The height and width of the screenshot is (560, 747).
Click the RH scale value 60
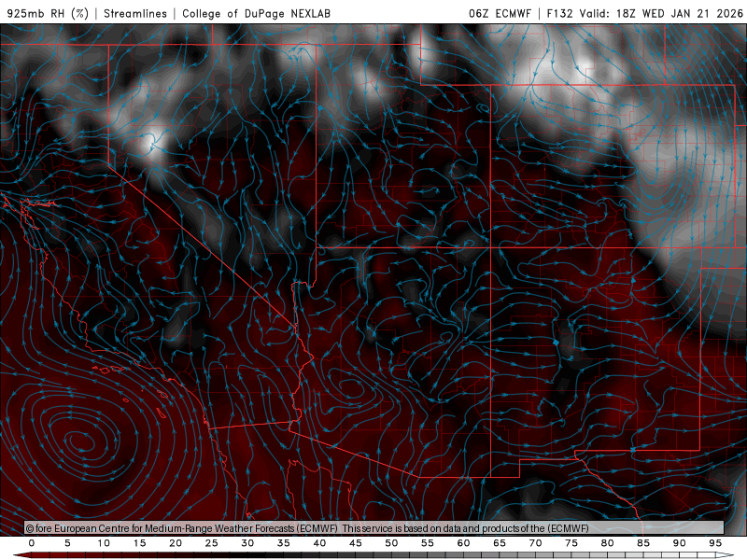(463, 543)
